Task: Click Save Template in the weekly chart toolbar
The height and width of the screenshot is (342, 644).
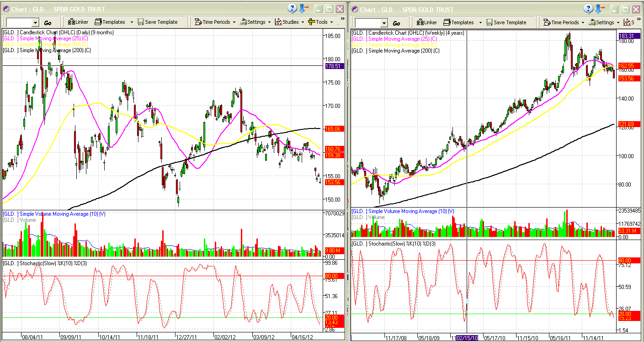Action: [506, 22]
